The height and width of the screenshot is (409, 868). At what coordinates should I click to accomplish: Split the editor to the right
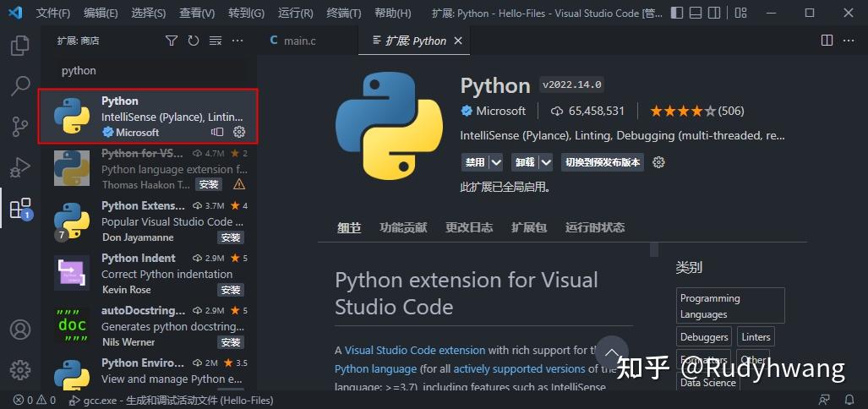point(827,41)
